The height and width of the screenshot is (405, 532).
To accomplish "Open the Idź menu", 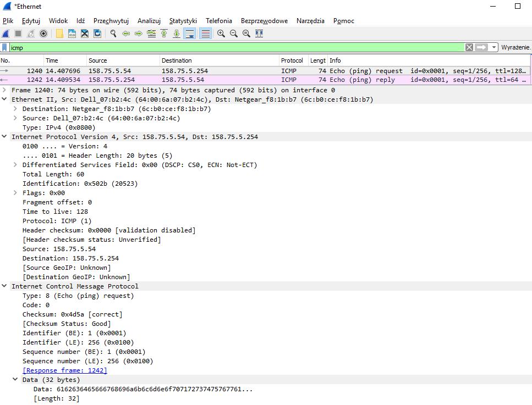I will tap(80, 21).
